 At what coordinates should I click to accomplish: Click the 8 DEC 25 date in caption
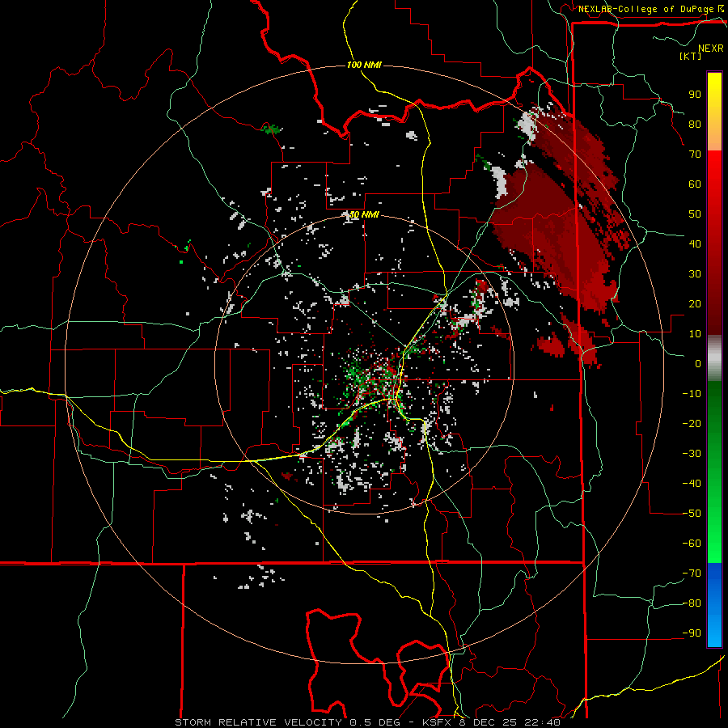(x=488, y=722)
